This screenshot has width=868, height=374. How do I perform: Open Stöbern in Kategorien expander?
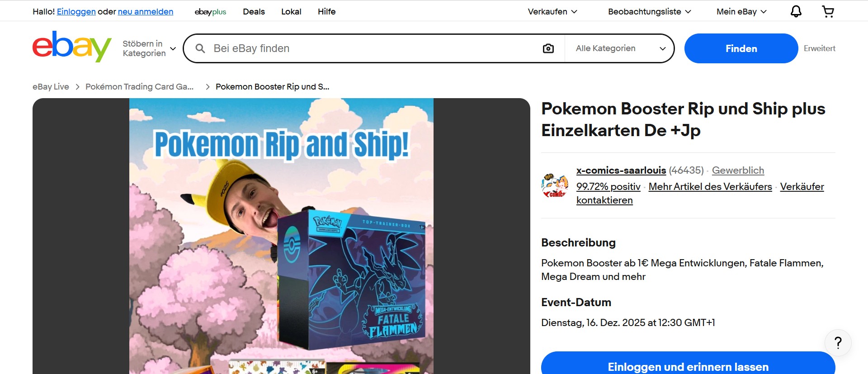(x=149, y=48)
